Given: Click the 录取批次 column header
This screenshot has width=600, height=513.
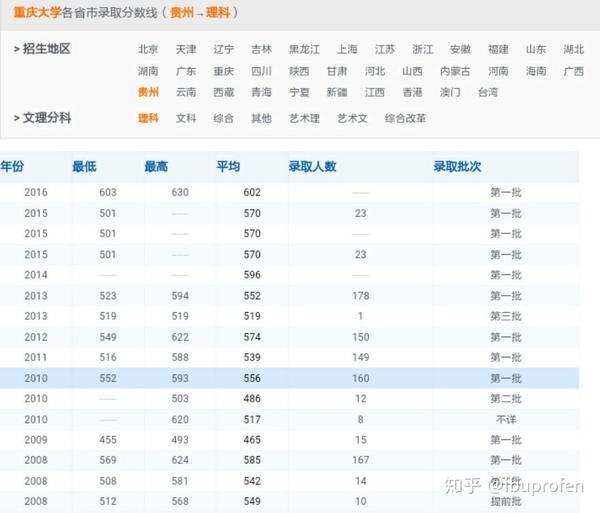Looking at the screenshot, I should pos(457,166).
